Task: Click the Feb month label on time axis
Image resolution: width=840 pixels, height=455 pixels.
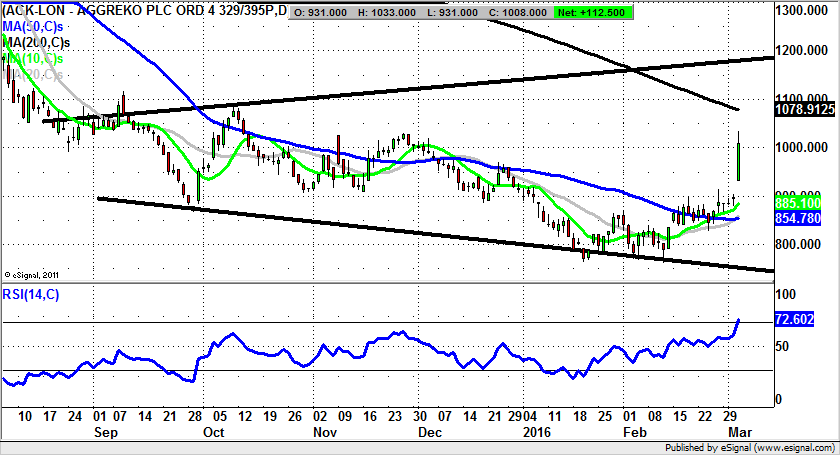Action: click(x=633, y=433)
